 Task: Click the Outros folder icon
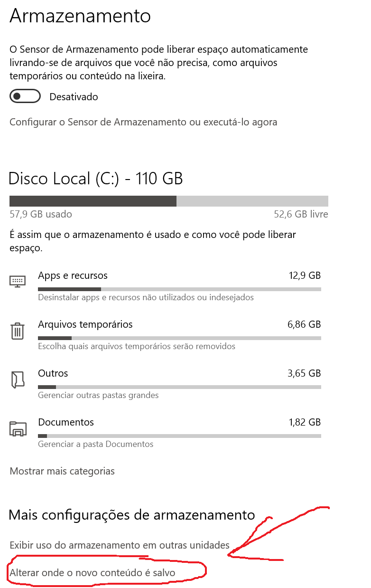17,379
